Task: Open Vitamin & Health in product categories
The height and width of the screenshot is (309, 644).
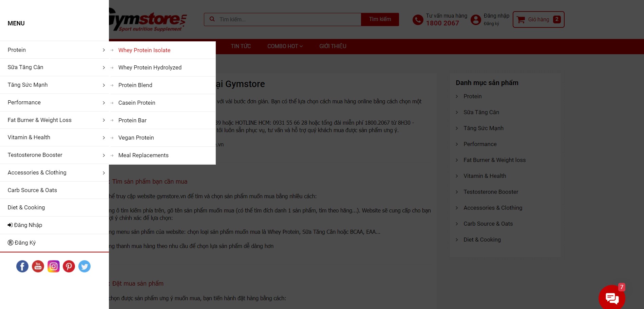Action: pyautogui.click(x=485, y=176)
